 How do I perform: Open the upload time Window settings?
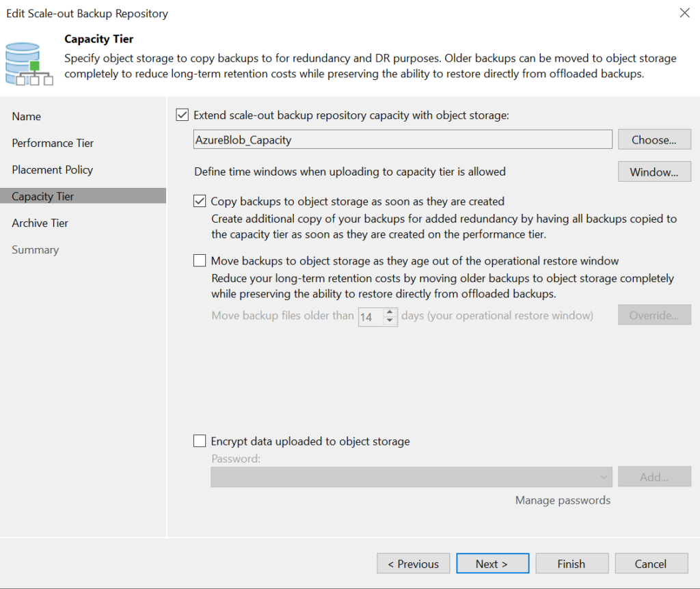[x=654, y=172]
